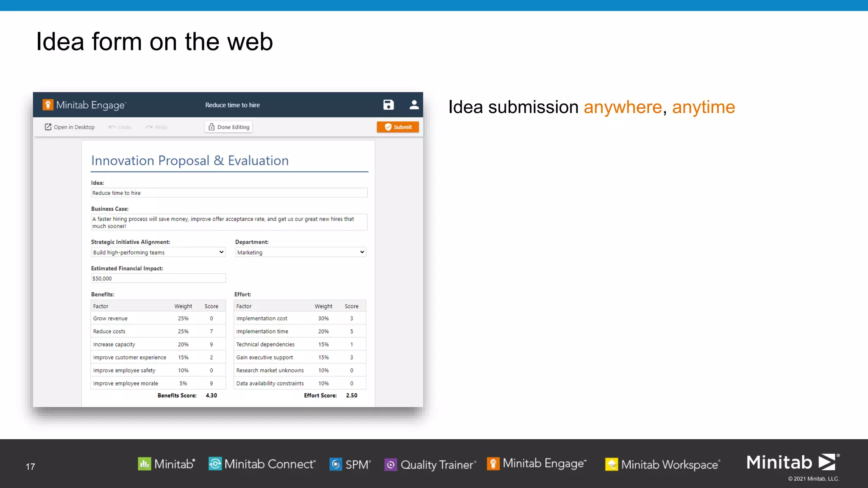The width and height of the screenshot is (868, 488).
Task: Click the Quality Trainer icon in footer
Action: [391, 465]
